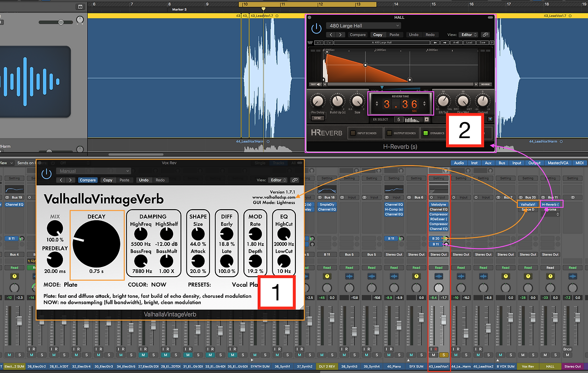Click the pan knob on 43_LeadVox1 strip

[x=439, y=288]
